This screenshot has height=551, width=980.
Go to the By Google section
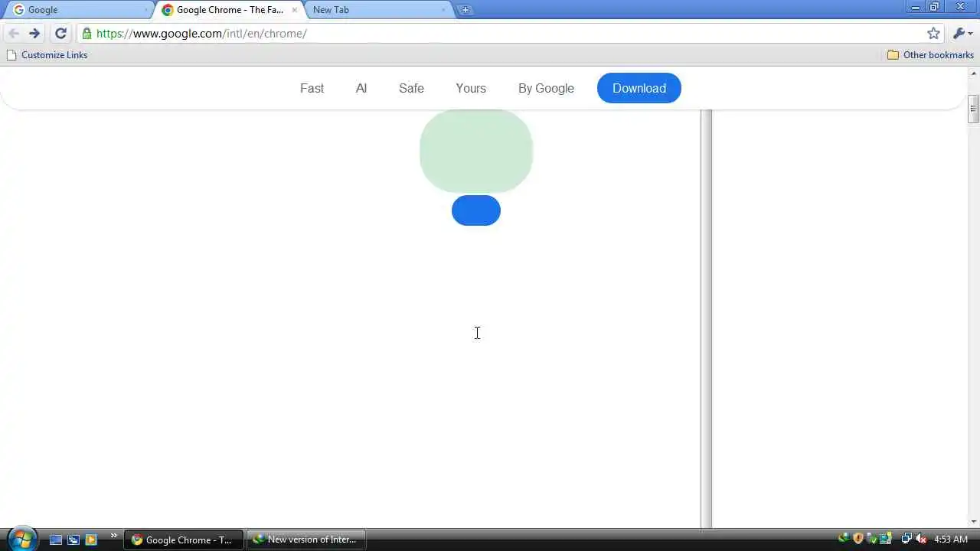546,88
